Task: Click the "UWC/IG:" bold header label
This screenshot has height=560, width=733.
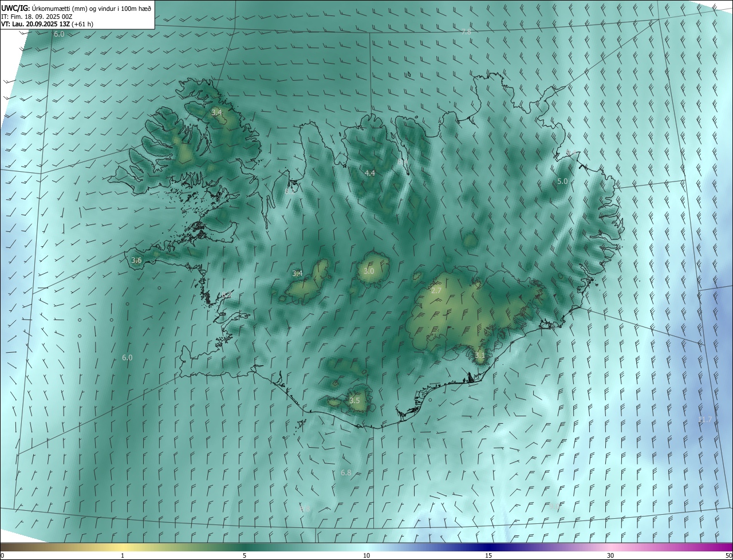Action: pyautogui.click(x=15, y=8)
